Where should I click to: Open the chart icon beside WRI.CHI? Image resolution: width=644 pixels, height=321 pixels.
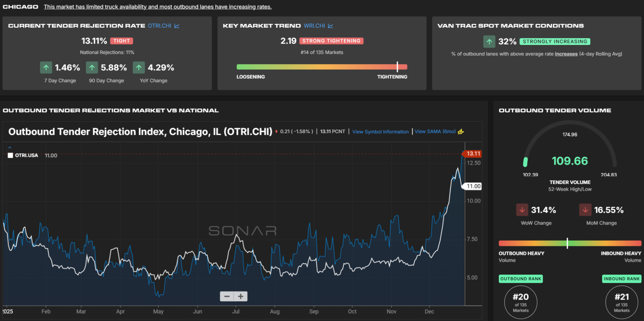click(330, 26)
